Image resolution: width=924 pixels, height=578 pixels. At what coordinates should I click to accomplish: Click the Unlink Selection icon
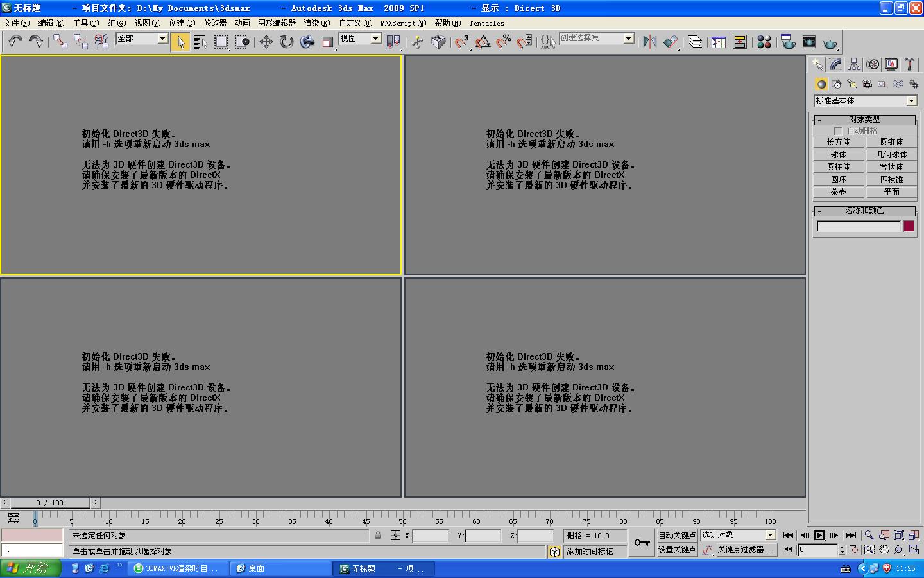pyautogui.click(x=81, y=42)
